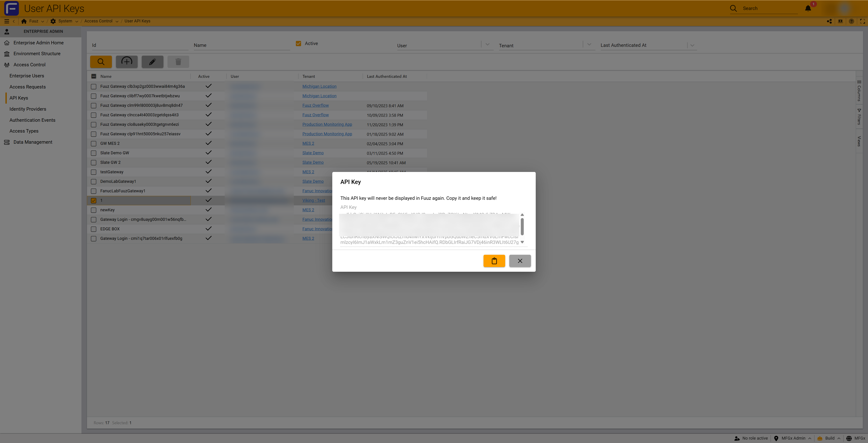Open Enterprise Admin Home in sidebar
868x443 pixels.
(38, 43)
